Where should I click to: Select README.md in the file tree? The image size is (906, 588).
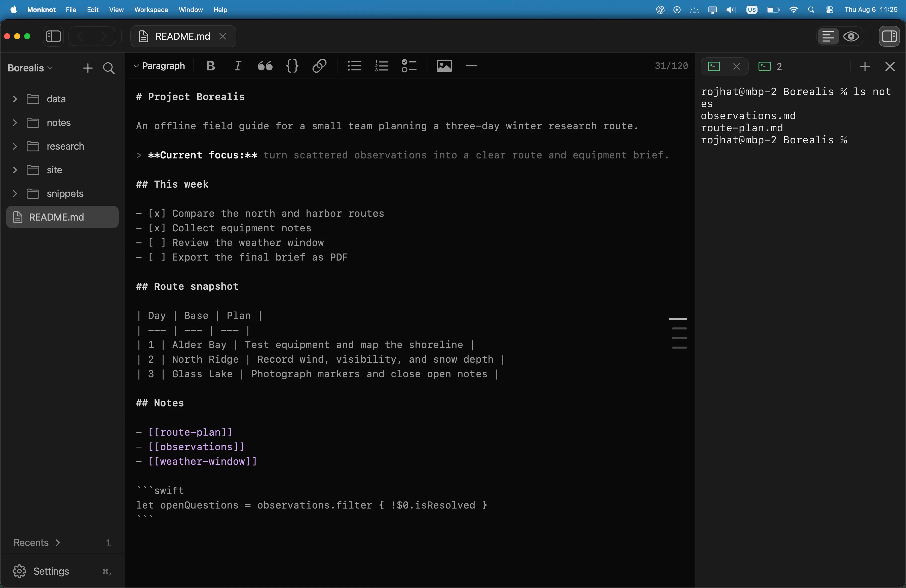point(62,217)
